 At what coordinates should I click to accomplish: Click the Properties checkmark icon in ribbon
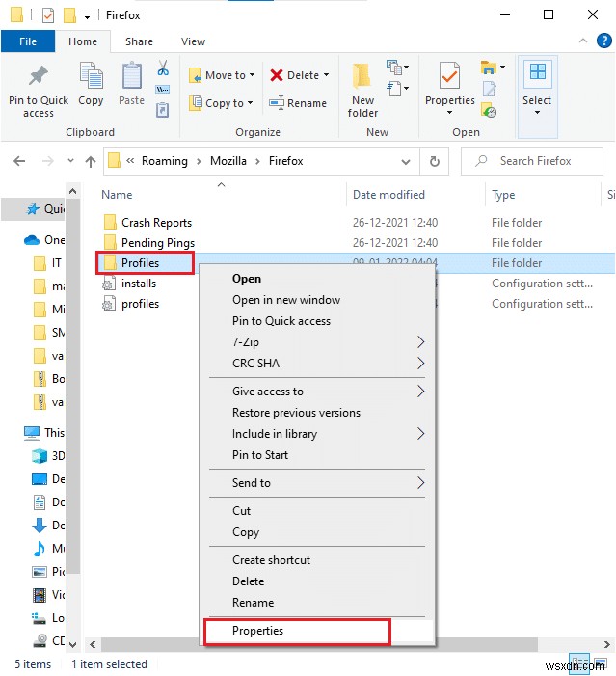pos(449,76)
